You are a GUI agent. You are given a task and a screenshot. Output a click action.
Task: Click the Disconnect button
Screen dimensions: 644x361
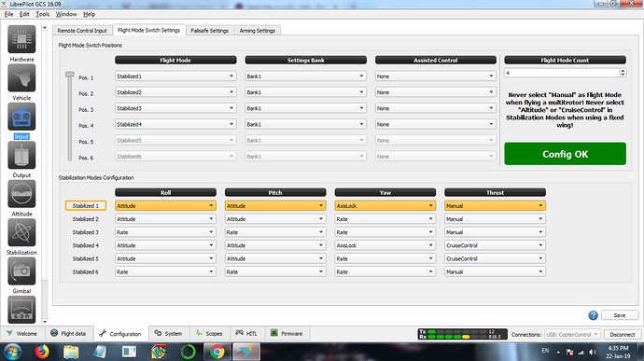[x=622, y=334]
